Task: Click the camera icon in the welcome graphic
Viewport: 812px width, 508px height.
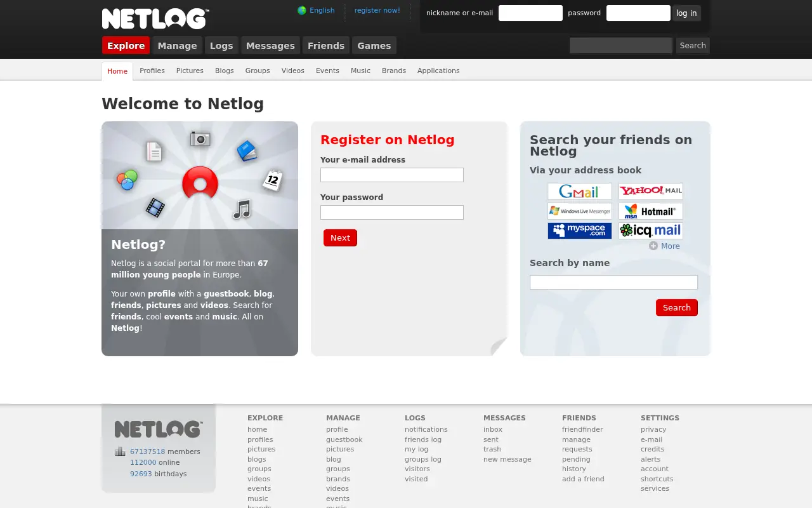Action: point(200,138)
